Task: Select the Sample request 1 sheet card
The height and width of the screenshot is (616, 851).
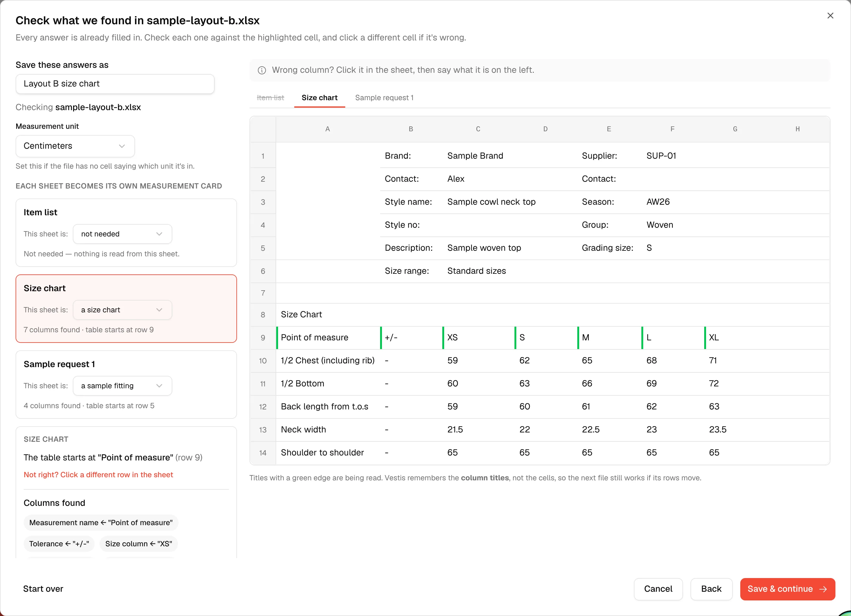Action: 126,385
